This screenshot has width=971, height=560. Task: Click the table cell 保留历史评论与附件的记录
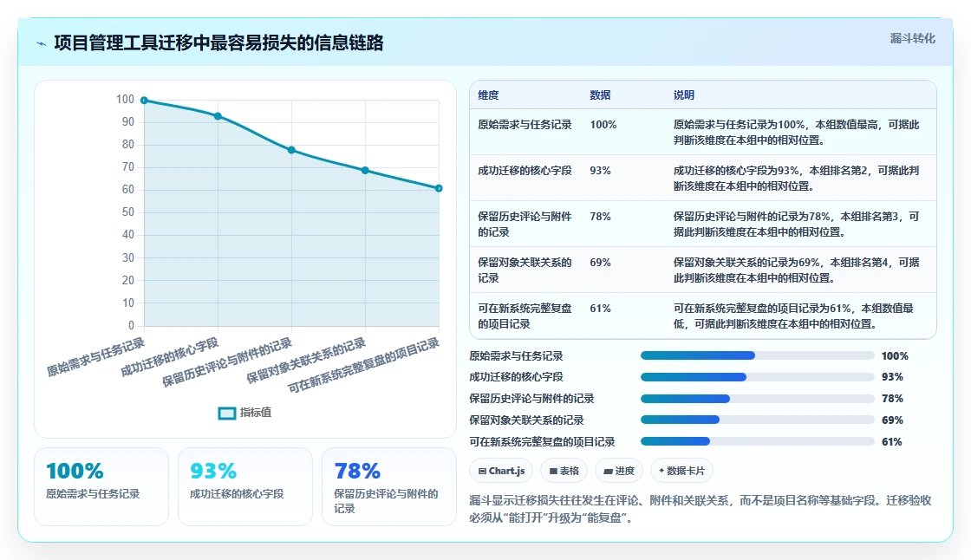pos(525,225)
